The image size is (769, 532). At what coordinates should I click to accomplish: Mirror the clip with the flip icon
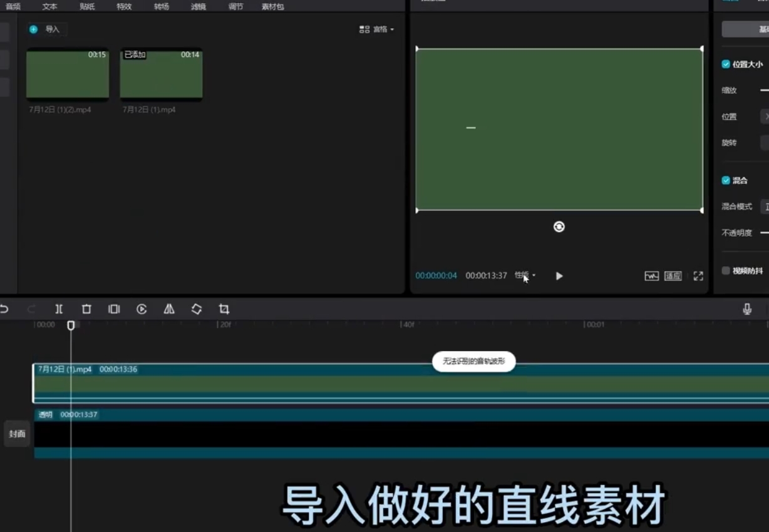click(169, 309)
